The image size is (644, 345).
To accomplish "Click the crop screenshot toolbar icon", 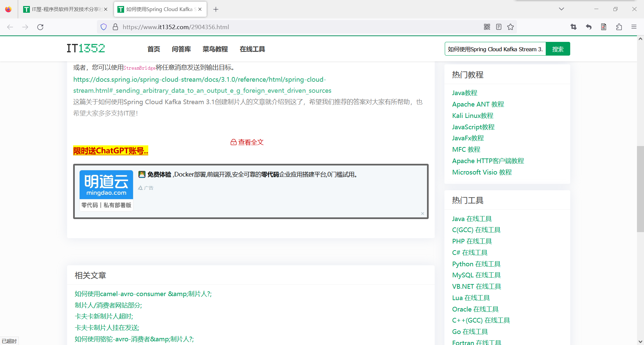I will coord(574,27).
